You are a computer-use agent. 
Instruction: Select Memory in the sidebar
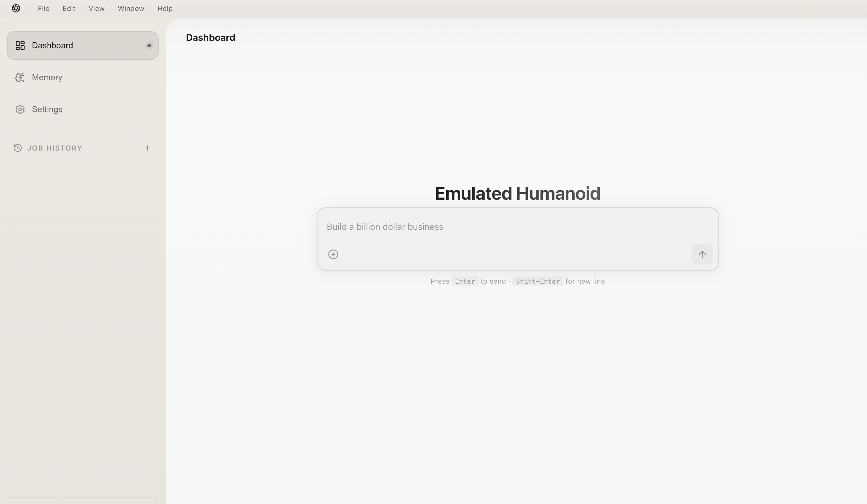(x=47, y=77)
